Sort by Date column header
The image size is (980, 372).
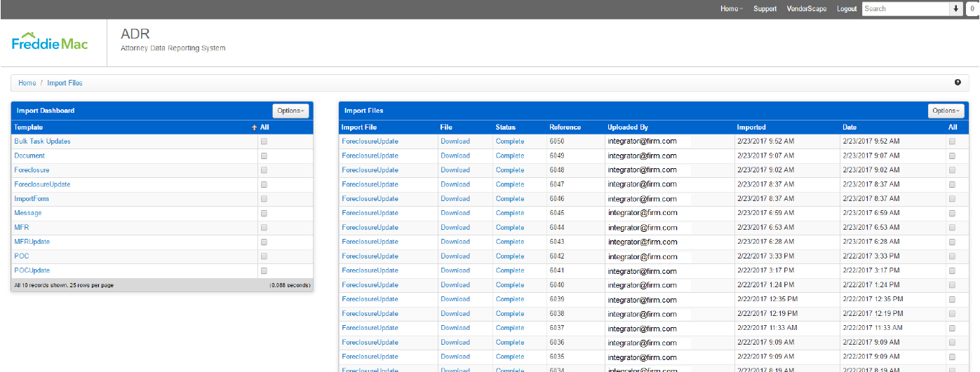click(850, 128)
